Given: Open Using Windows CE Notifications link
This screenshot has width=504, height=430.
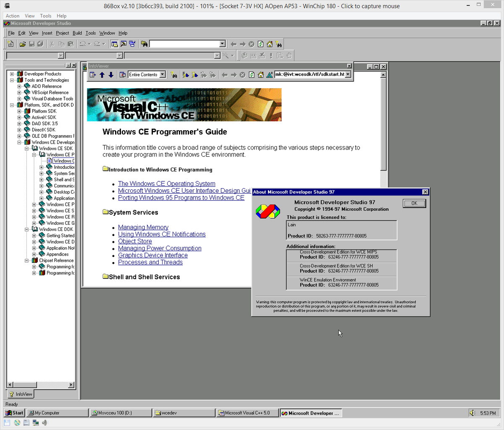Looking at the screenshot, I should (x=162, y=234).
